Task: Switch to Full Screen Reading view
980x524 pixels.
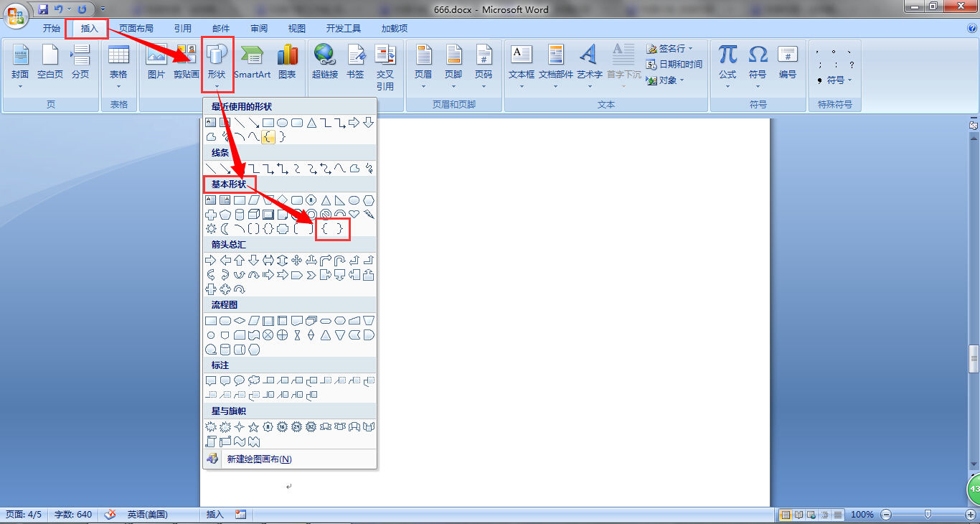Action: coord(798,515)
